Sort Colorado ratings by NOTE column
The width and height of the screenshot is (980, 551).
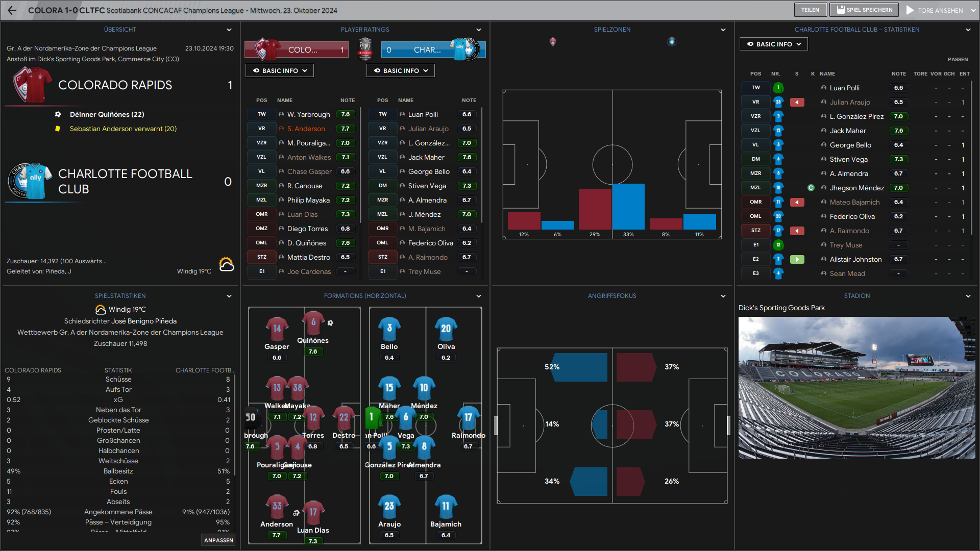point(348,101)
